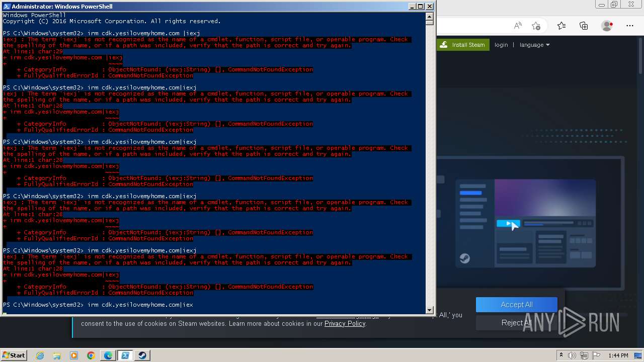The image size is (644, 362).
Task: Click the Install Steam button
Action: [463, 45]
